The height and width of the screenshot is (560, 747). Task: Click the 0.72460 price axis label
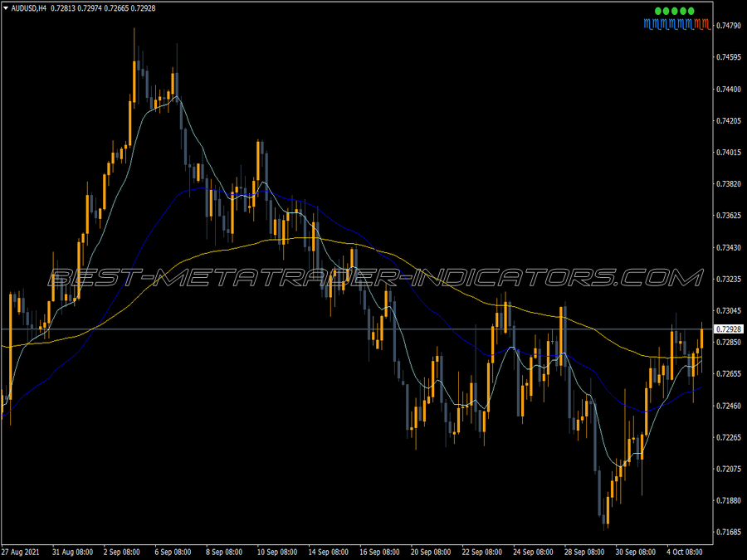point(729,406)
